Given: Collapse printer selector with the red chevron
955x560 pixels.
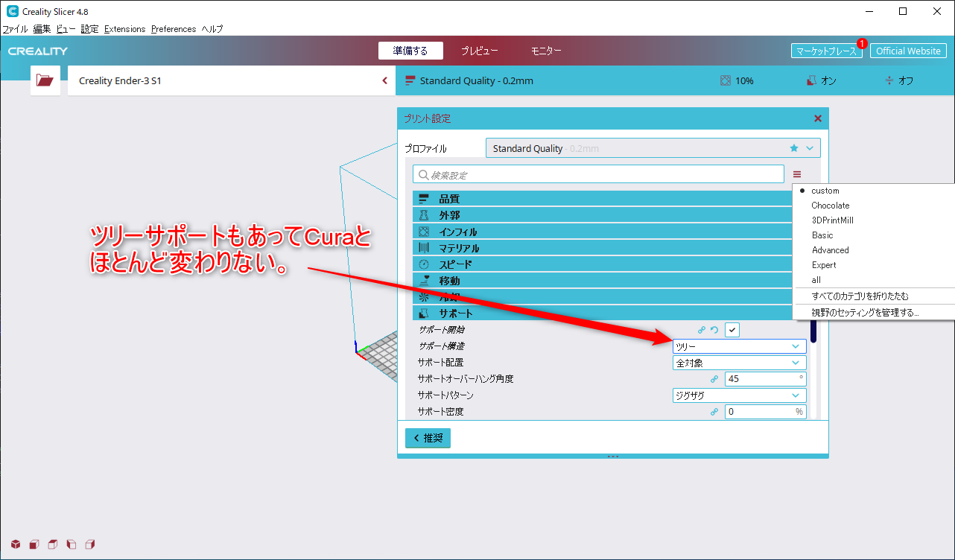Looking at the screenshot, I should (385, 80).
